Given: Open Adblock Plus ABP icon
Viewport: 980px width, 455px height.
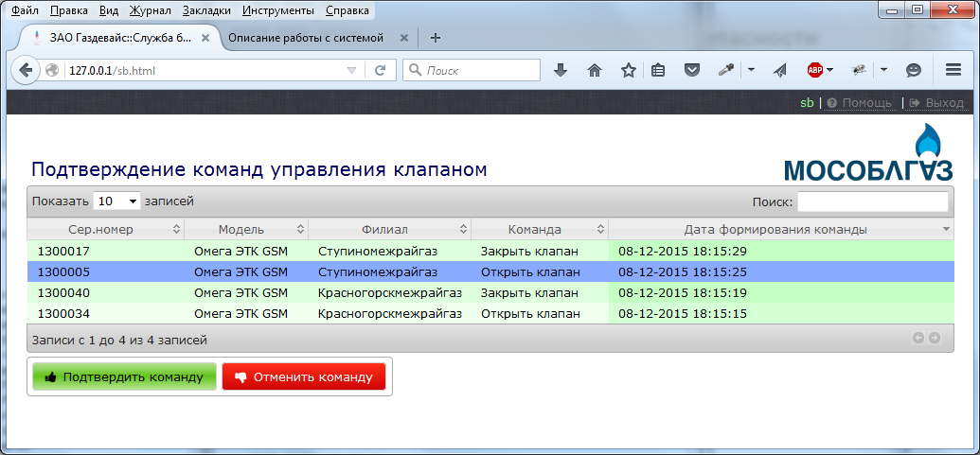Looking at the screenshot, I should point(813,71).
